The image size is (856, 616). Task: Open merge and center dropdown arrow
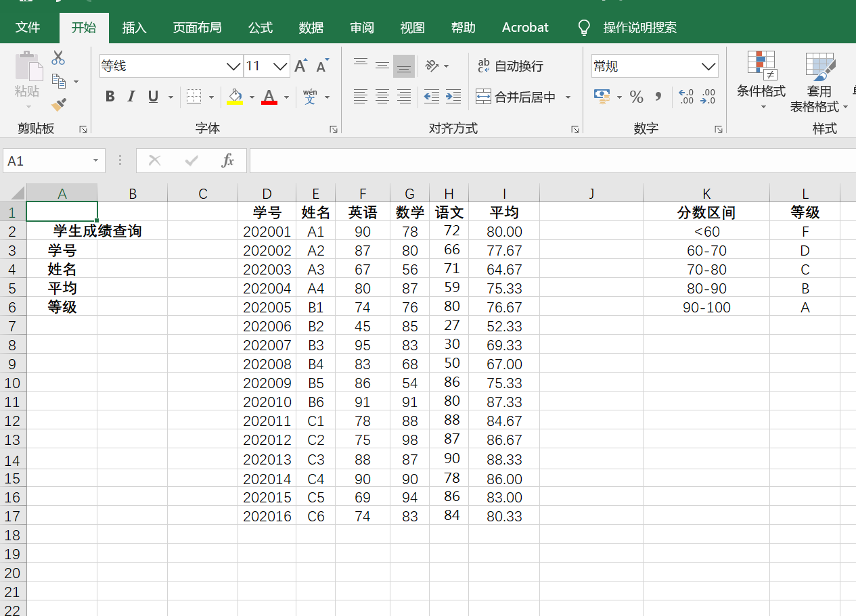click(x=568, y=97)
